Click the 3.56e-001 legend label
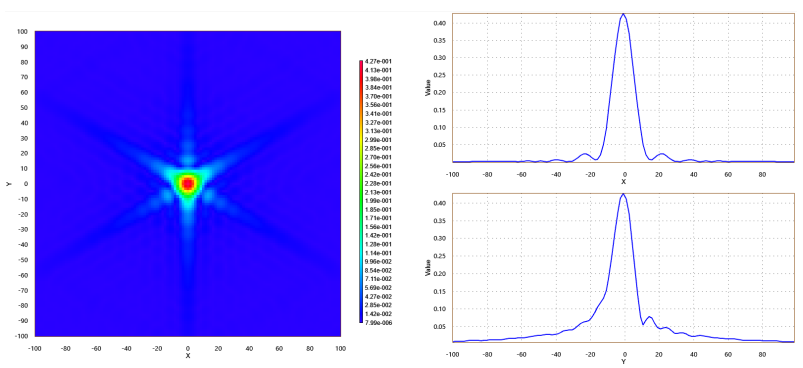This screenshot has width=803, height=368. click(x=378, y=105)
